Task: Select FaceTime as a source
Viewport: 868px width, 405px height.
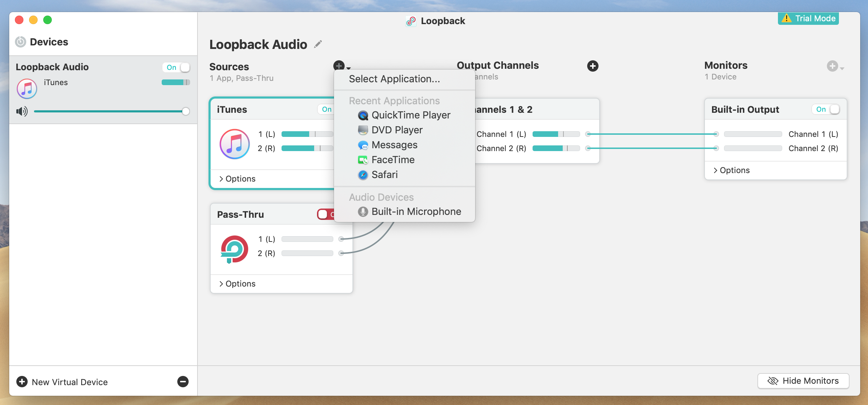Action: pos(405,160)
